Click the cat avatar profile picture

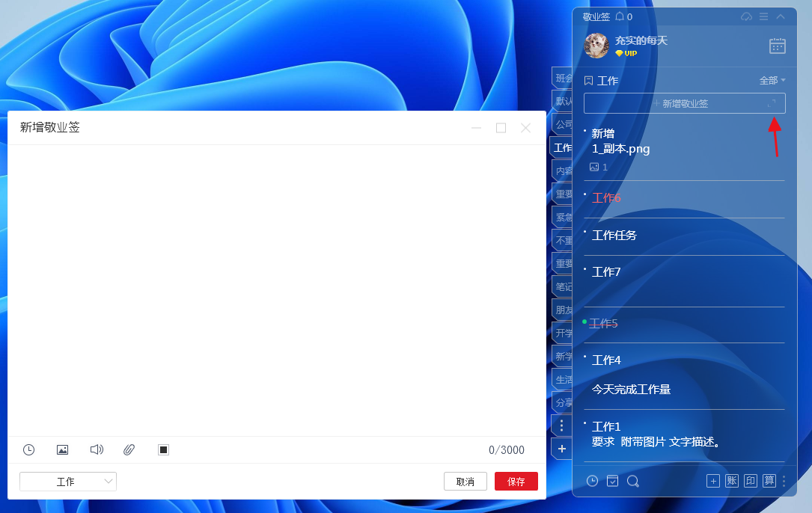(x=596, y=46)
